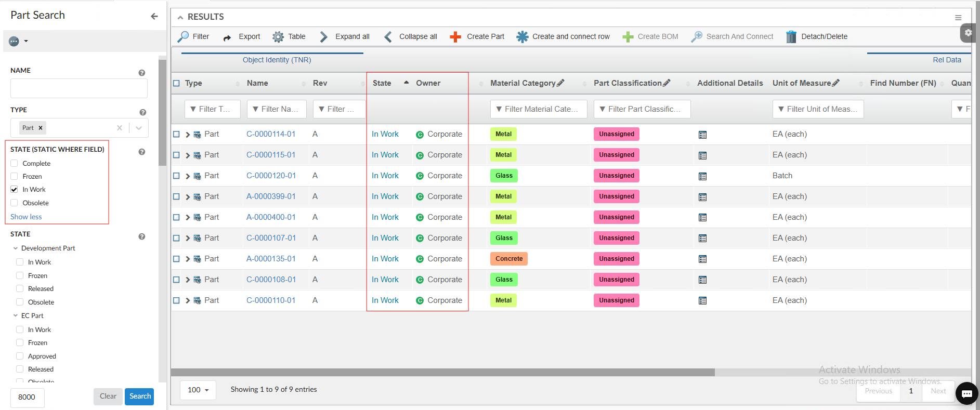
Task: Click the blue Search button
Action: pos(139,396)
